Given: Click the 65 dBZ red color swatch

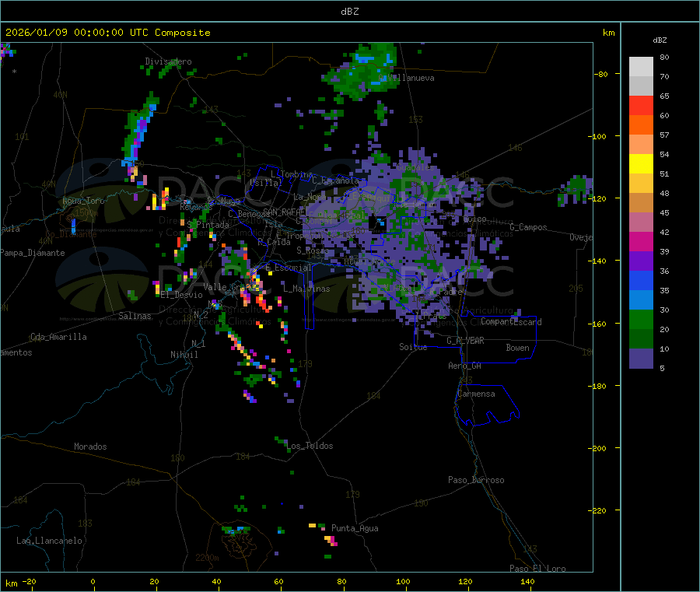Looking at the screenshot, I should [641, 105].
